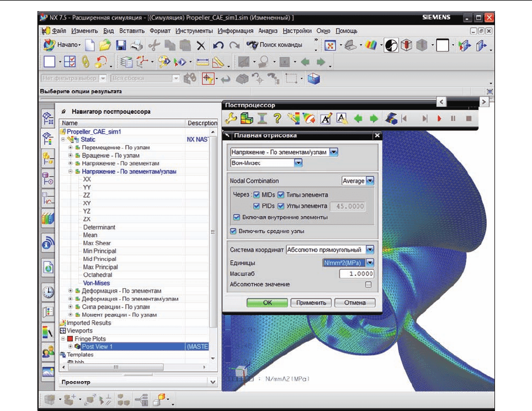Close the Плавная отрисовка dialog
Image resolution: width=532 pixels, height=411 pixels.
coord(377,135)
